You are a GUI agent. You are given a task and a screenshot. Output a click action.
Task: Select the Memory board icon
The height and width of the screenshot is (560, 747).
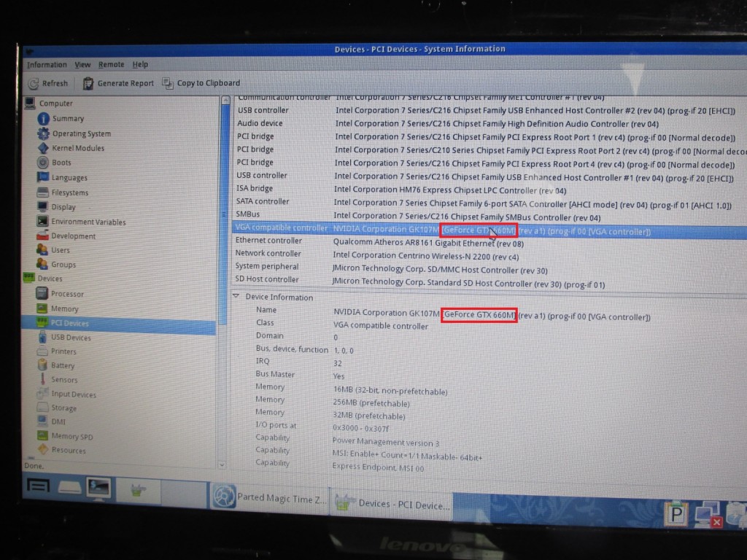(x=42, y=308)
